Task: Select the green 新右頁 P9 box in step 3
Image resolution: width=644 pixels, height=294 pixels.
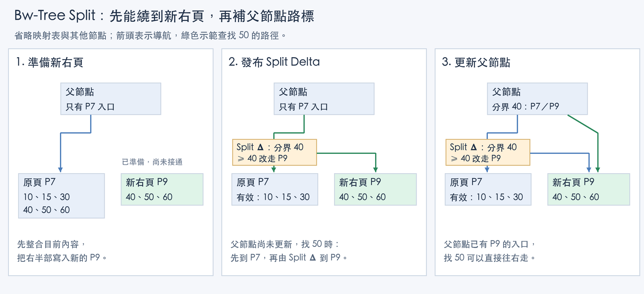Action: click(589, 189)
